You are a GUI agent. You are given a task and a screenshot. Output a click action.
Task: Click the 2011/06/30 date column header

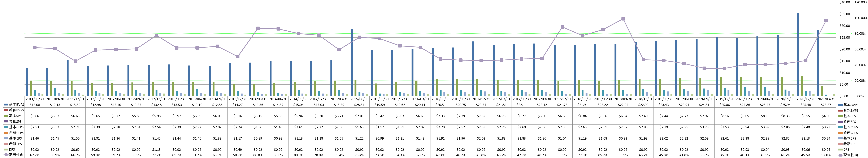click(x=35, y=99)
